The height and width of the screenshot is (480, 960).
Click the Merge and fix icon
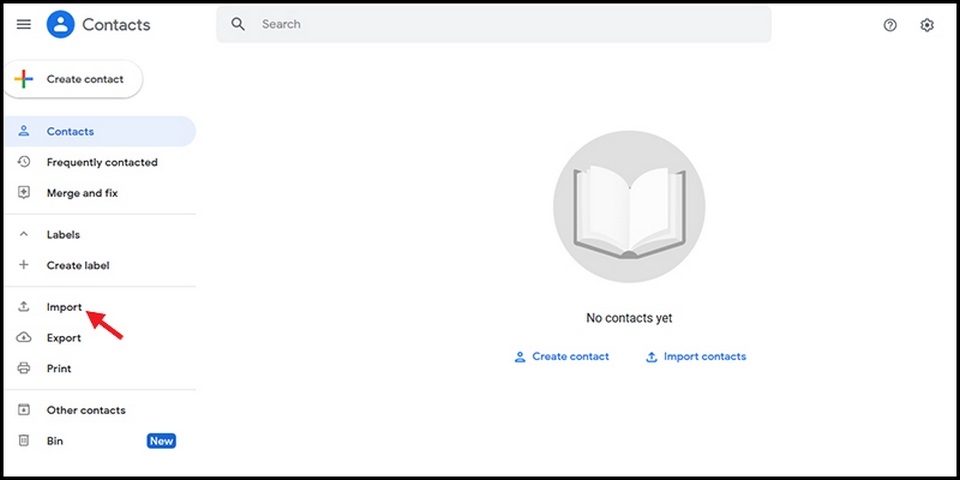24,193
